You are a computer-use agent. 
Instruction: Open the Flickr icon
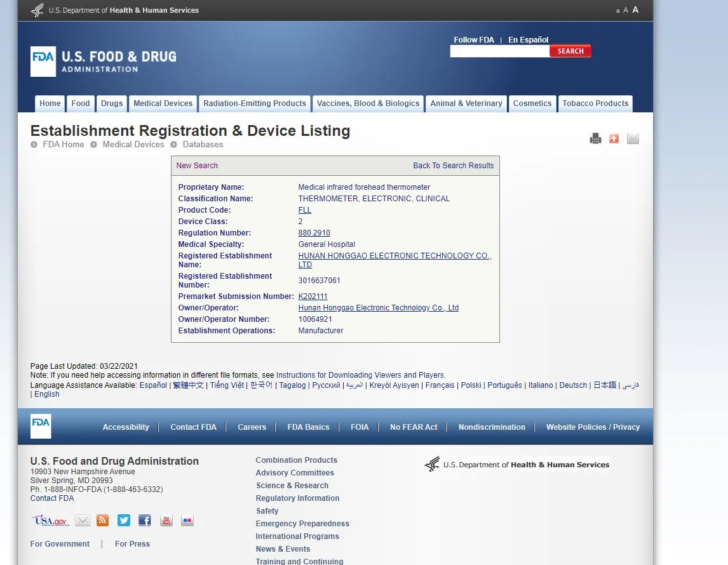click(187, 521)
